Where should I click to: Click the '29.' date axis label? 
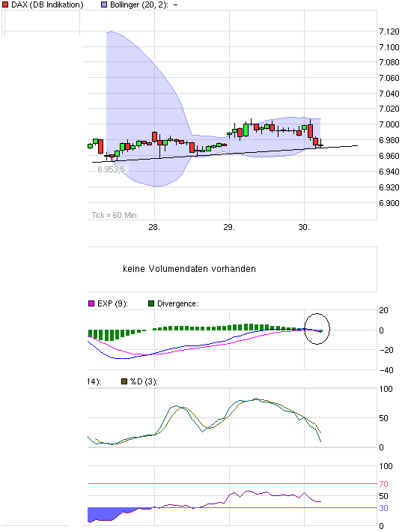[229, 227]
